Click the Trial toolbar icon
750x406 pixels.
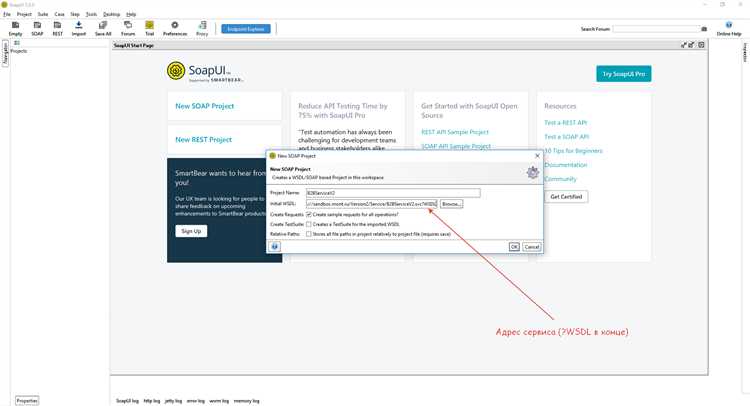(150, 28)
